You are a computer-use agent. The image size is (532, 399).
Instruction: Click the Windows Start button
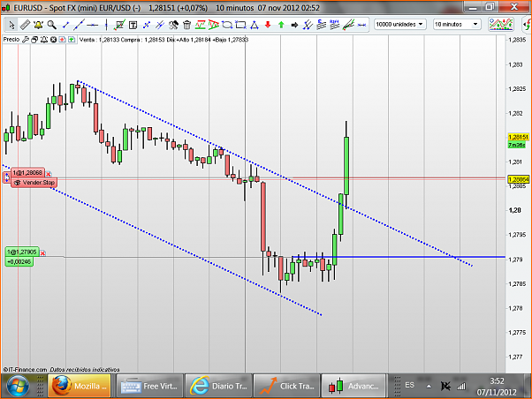click(x=18, y=386)
